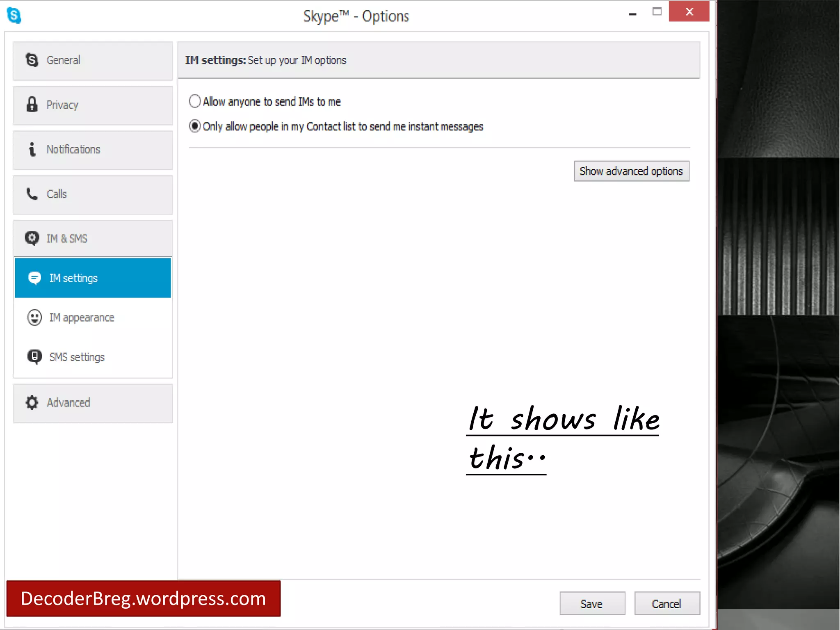Image resolution: width=840 pixels, height=630 pixels.
Task: Cancel the options dialog
Action: click(667, 603)
